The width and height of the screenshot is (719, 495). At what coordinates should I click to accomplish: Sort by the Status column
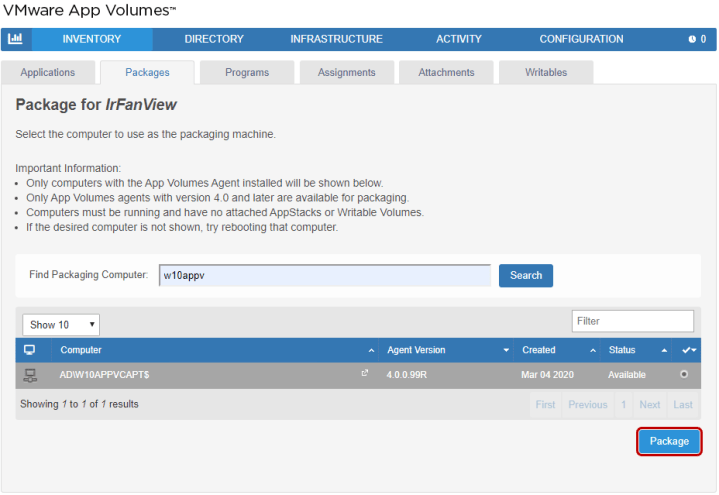pyautogui.click(x=636, y=350)
